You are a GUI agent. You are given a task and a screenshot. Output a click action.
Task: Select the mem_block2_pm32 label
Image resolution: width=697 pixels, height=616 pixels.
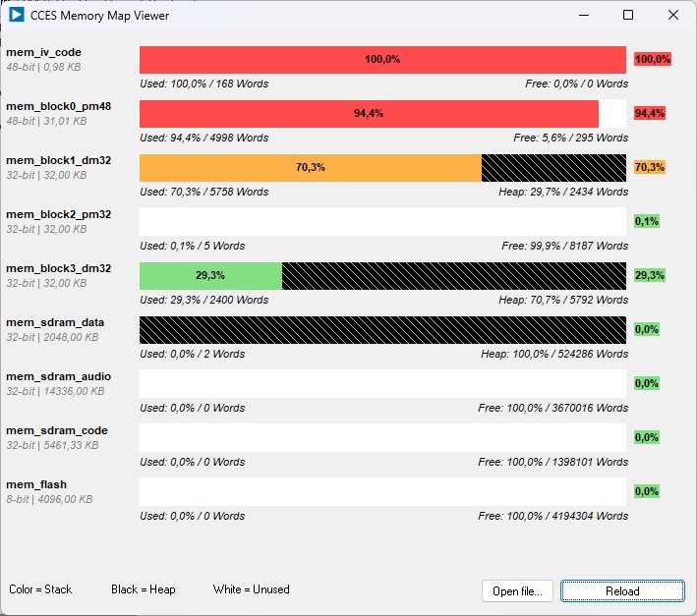click(59, 214)
